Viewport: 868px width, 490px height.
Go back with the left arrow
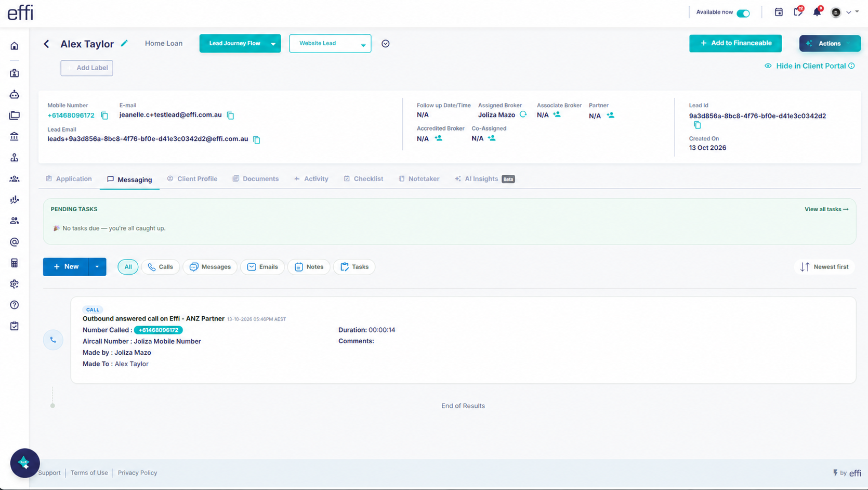coord(46,44)
